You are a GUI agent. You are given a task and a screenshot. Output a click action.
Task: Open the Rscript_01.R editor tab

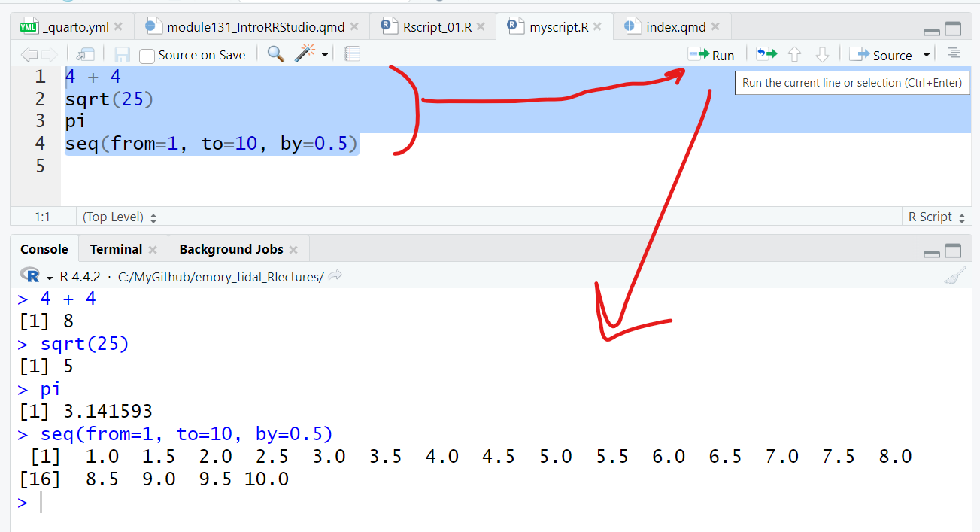(436, 27)
